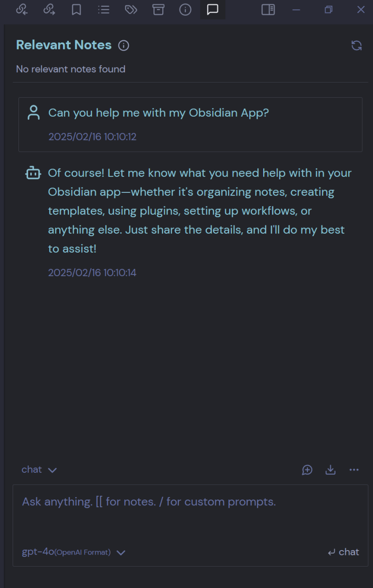Open the file info panel

(x=185, y=9)
